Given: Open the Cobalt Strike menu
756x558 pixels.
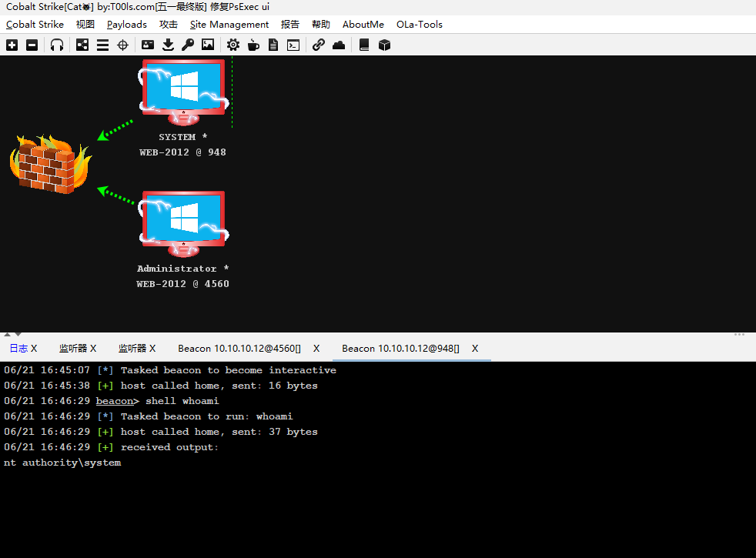Looking at the screenshot, I should pos(35,25).
